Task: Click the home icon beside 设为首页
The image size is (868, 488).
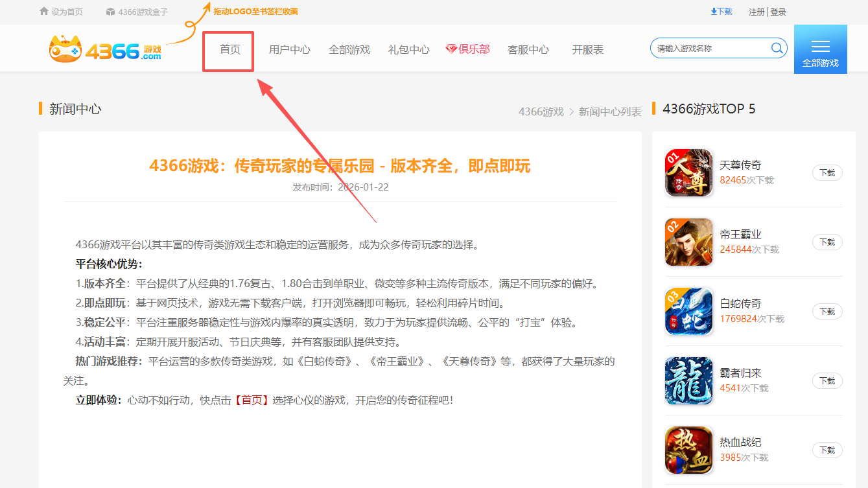Action: pyautogui.click(x=43, y=10)
